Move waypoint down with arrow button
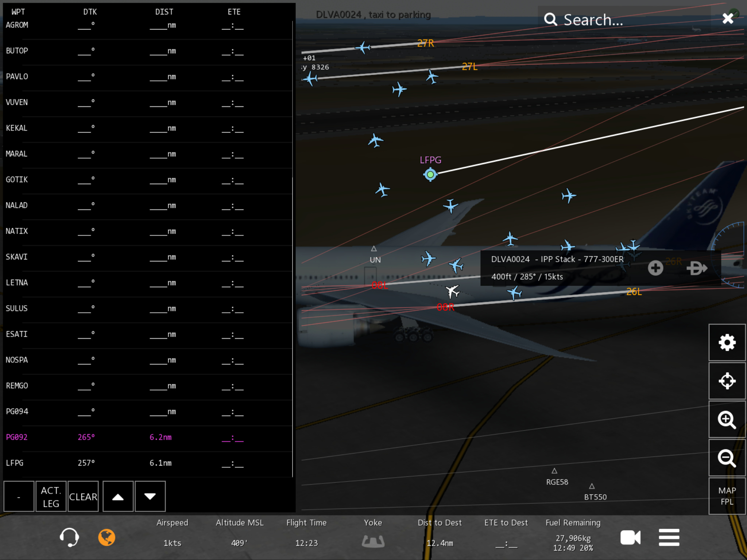 [150, 497]
